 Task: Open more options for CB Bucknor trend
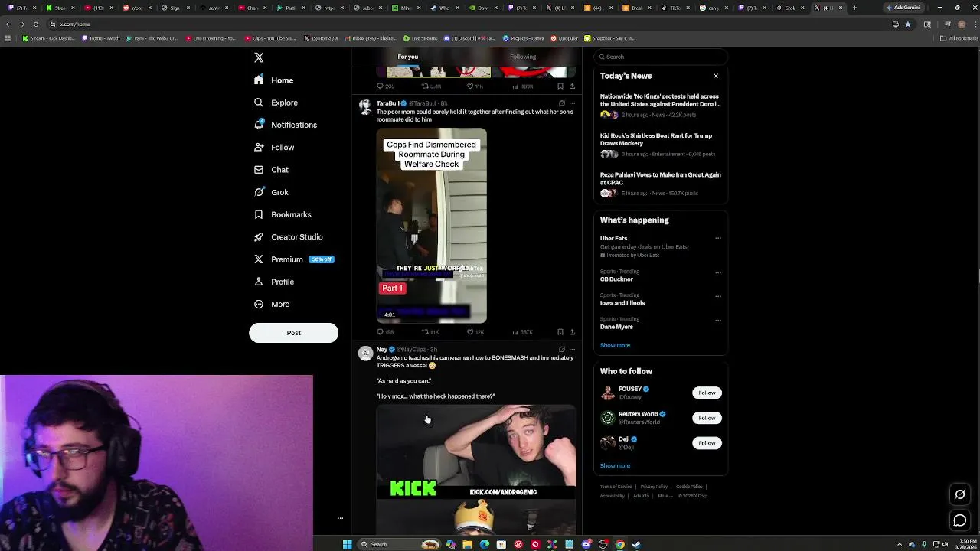pyautogui.click(x=717, y=272)
